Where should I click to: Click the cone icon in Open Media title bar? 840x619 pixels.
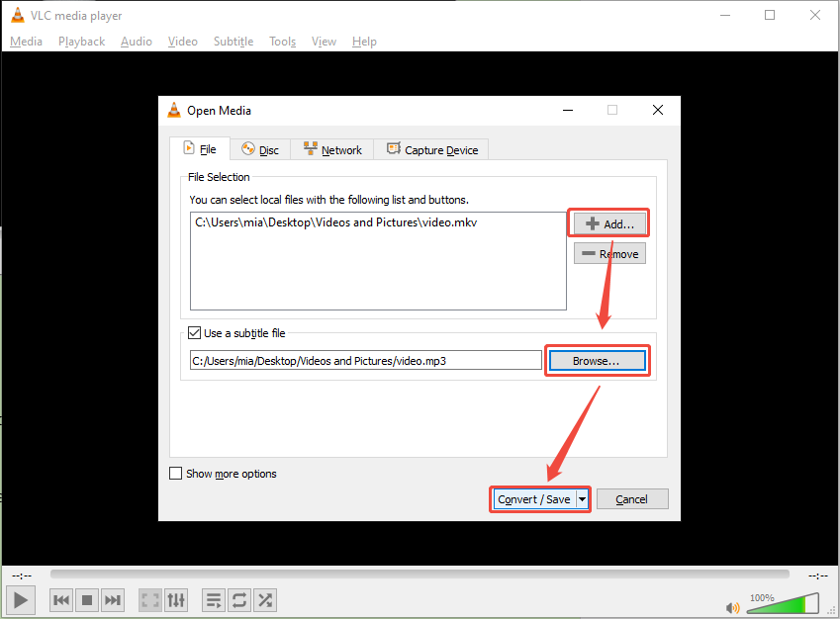174,110
